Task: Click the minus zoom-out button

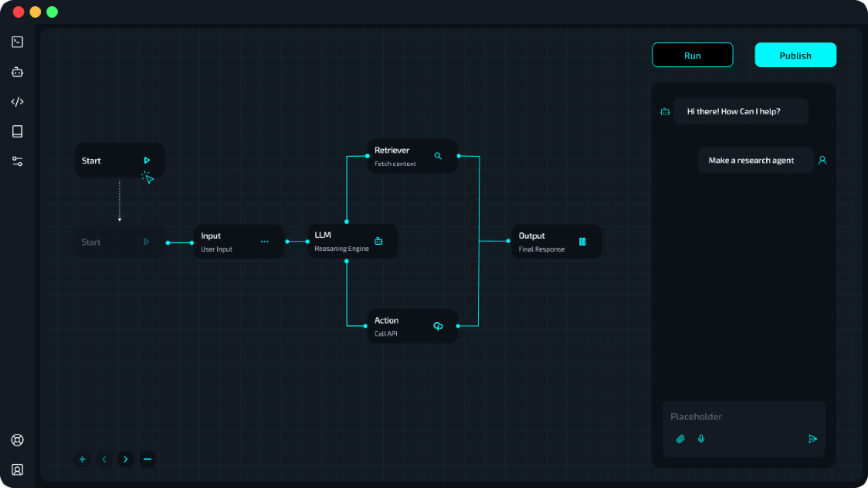Action: coord(147,459)
